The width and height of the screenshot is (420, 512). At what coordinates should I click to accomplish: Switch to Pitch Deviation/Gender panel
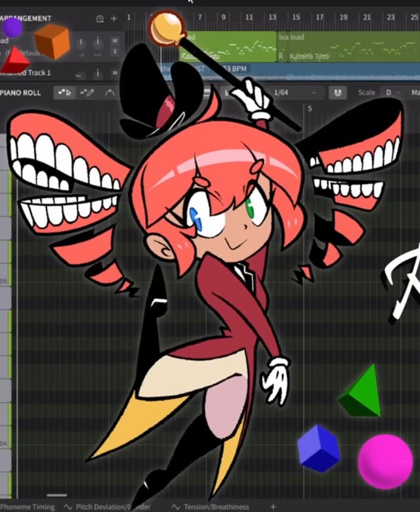[x=108, y=507]
